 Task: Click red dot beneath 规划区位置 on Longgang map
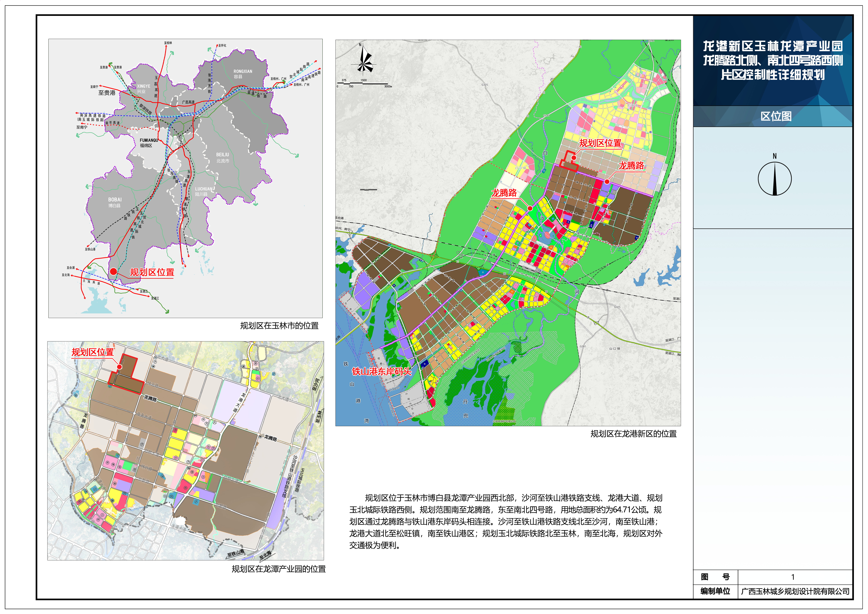[x=574, y=158]
